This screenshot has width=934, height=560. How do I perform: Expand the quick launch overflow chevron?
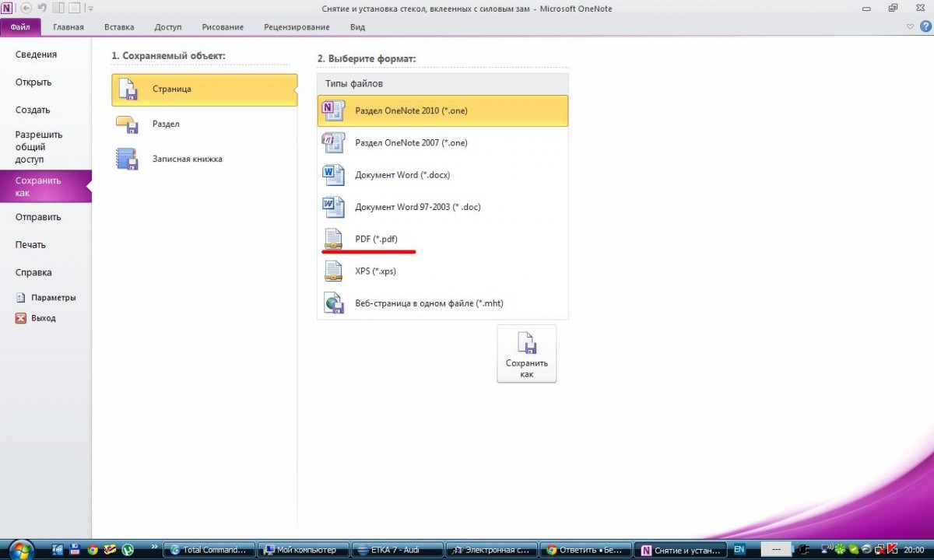pos(155,547)
